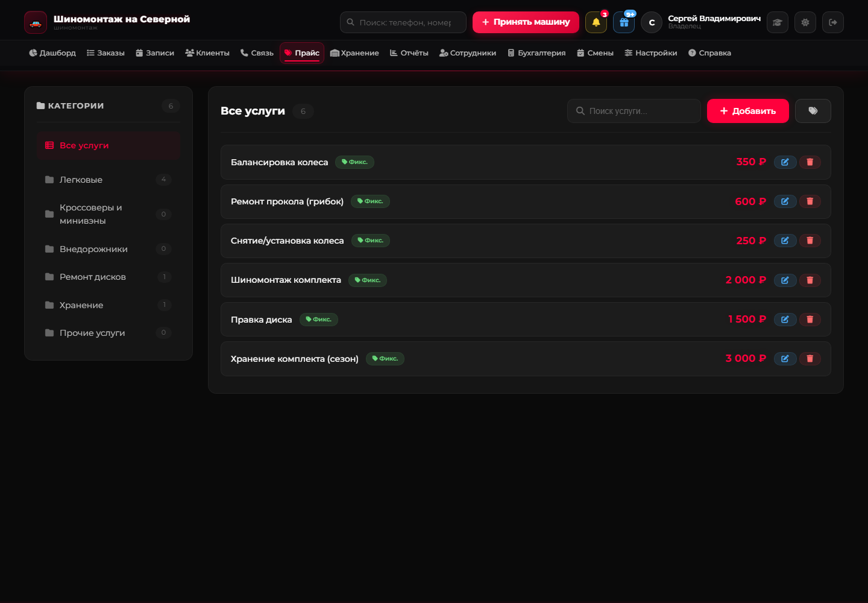This screenshot has width=868, height=603.
Task: Open the Дашборд tab
Action: 52,53
